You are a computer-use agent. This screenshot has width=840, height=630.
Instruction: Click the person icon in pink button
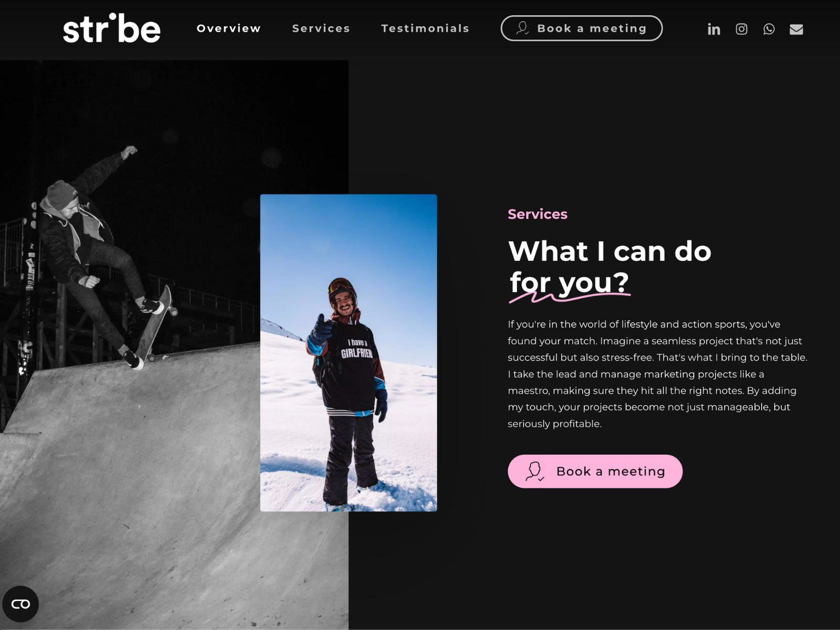pyautogui.click(x=534, y=471)
